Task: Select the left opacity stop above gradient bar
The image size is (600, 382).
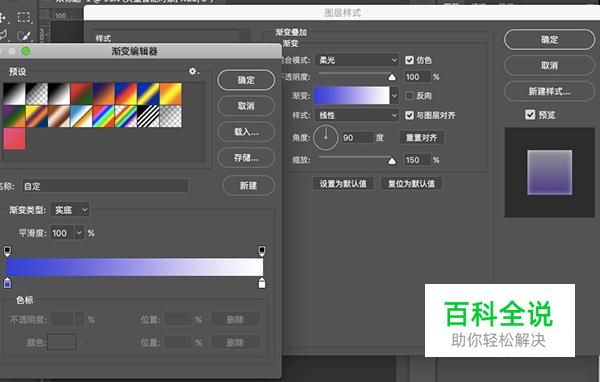Action: coord(7,251)
